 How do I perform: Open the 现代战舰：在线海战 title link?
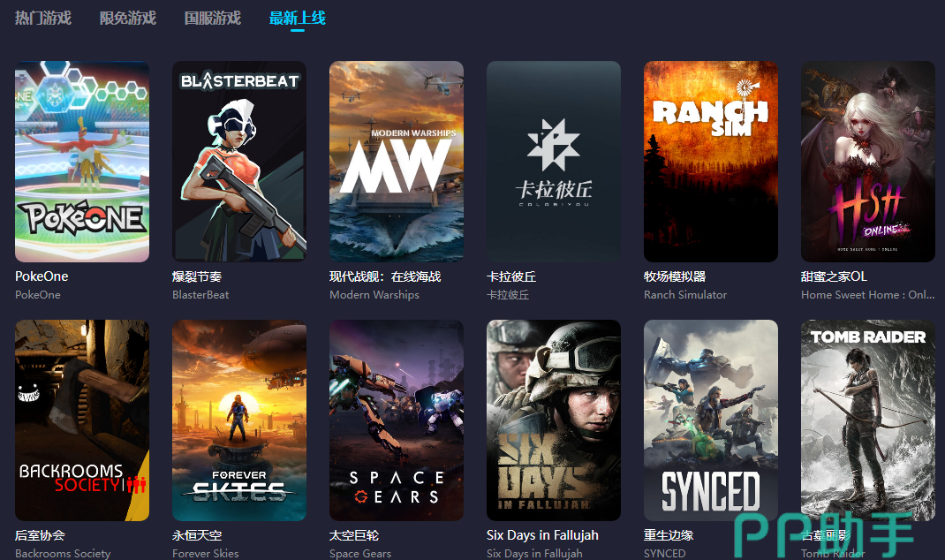tap(385, 276)
